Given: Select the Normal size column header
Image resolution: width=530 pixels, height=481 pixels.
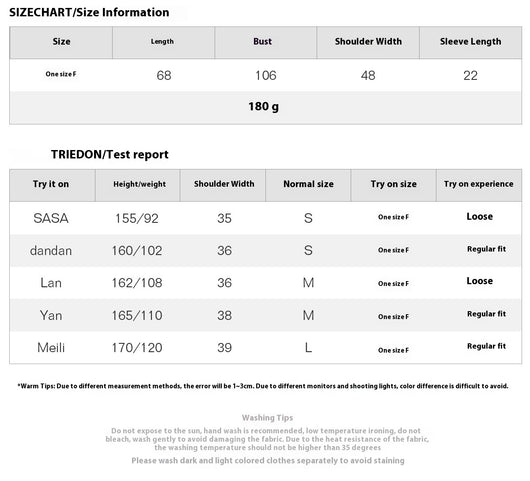Looking at the screenshot, I should pos(308,185).
